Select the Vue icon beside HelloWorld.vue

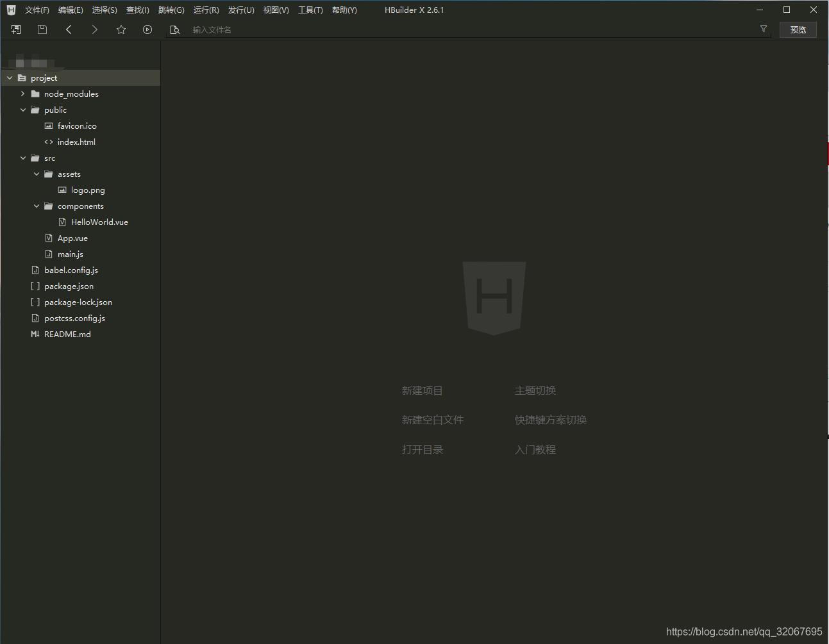[62, 222]
